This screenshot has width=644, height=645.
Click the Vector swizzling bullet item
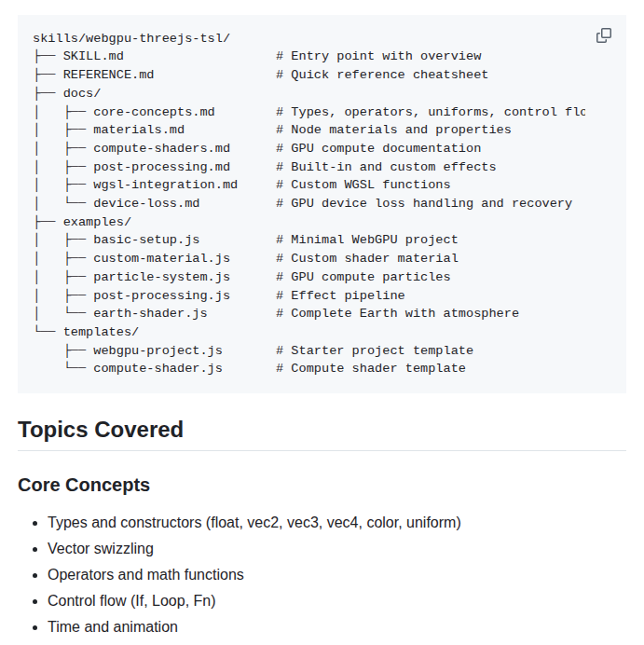click(x=101, y=548)
